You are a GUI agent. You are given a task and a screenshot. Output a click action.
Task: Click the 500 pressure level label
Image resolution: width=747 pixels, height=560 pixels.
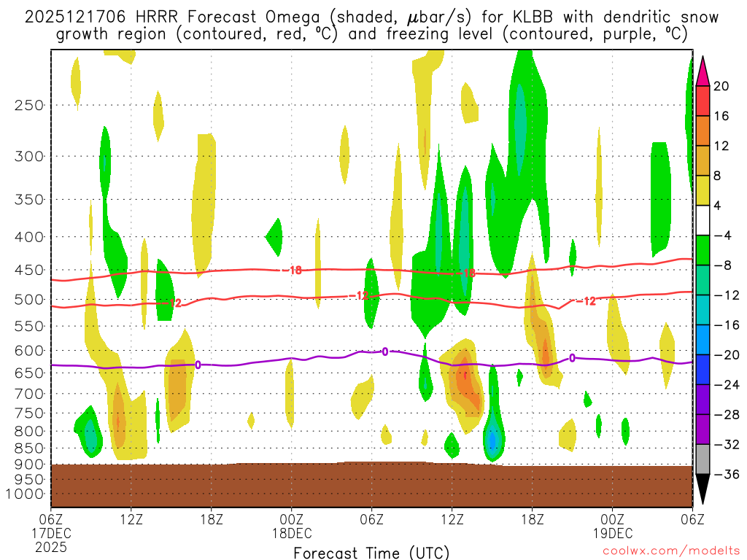pos(29,300)
